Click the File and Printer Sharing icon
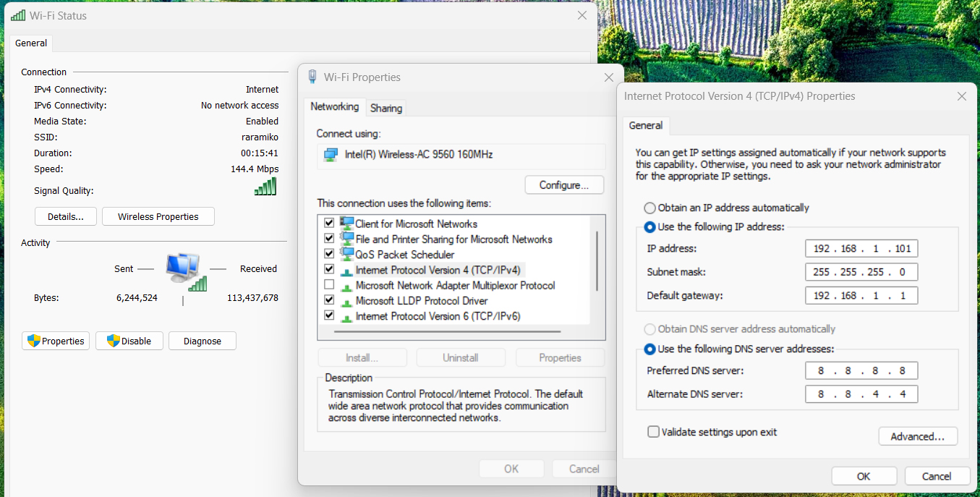The height and width of the screenshot is (497, 980). tap(346, 239)
